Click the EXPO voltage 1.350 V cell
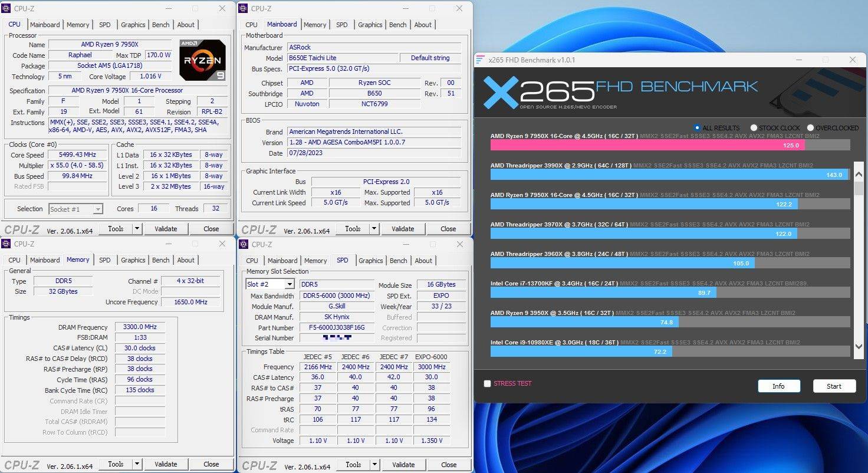868x473 pixels. [x=432, y=441]
